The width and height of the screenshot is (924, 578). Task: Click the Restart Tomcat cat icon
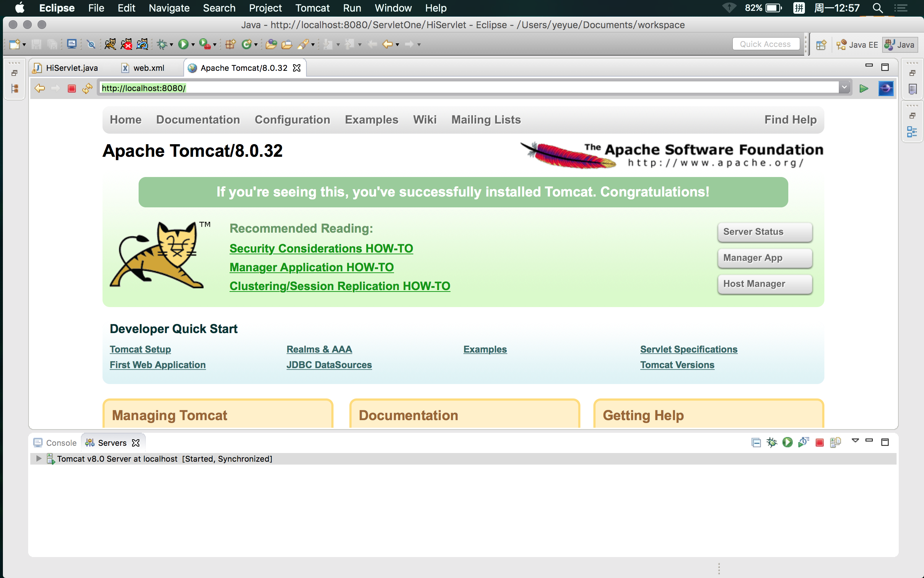(x=142, y=44)
